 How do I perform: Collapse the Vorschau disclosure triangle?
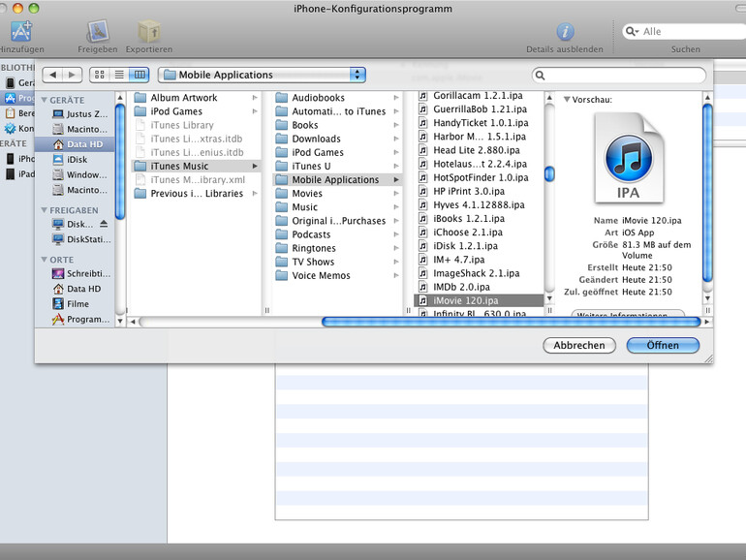pyautogui.click(x=567, y=100)
